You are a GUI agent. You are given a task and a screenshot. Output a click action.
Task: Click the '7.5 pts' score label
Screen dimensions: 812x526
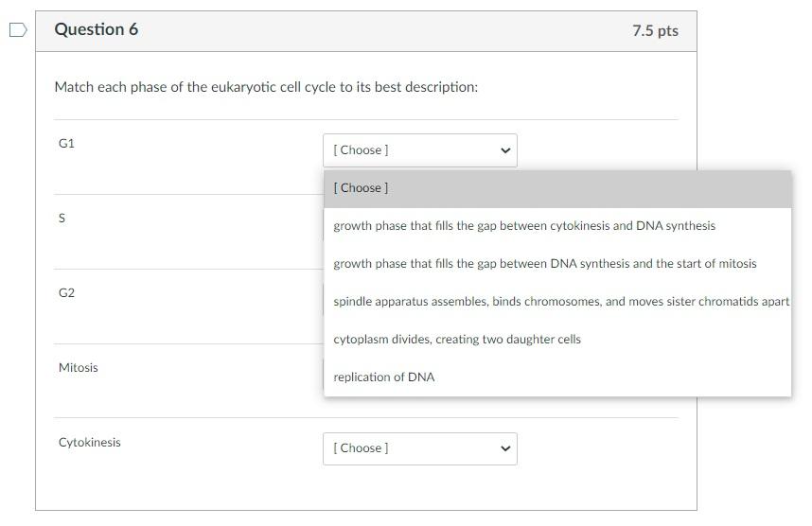click(655, 30)
